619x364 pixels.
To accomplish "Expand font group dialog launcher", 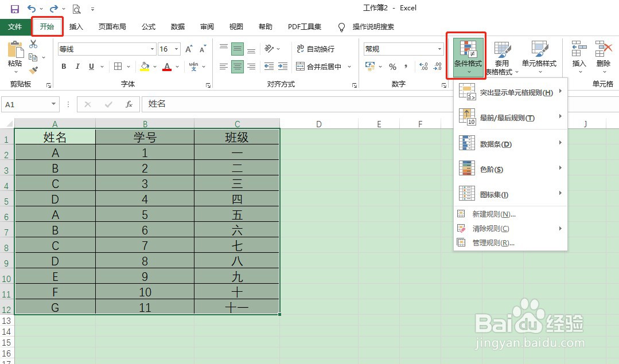I will coord(208,85).
